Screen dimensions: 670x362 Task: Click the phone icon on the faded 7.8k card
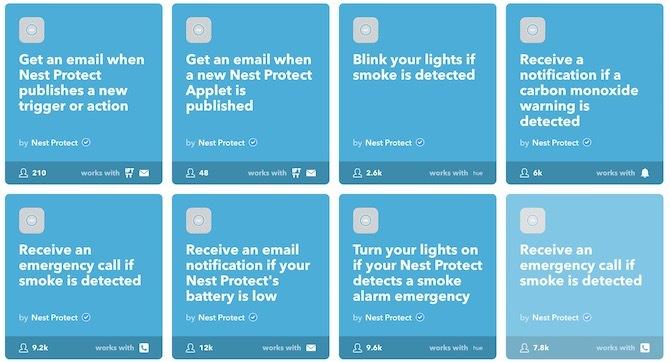point(645,347)
